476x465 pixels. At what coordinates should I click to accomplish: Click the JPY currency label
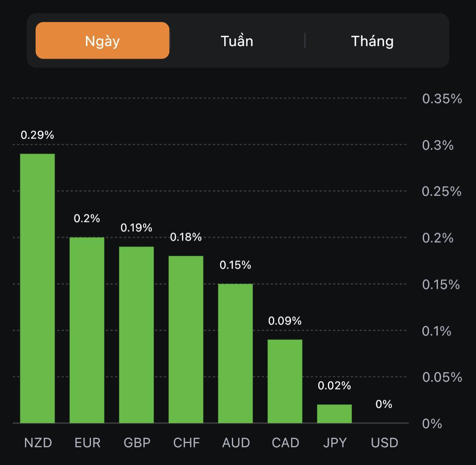click(x=335, y=443)
